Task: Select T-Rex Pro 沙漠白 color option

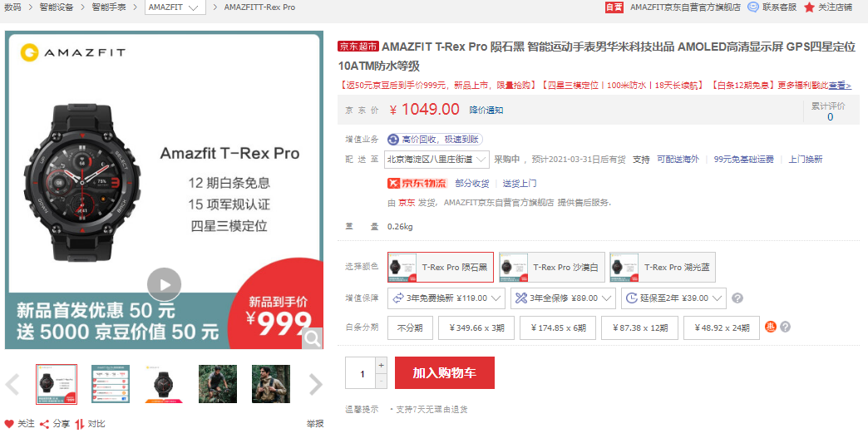Action: click(x=552, y=267)
